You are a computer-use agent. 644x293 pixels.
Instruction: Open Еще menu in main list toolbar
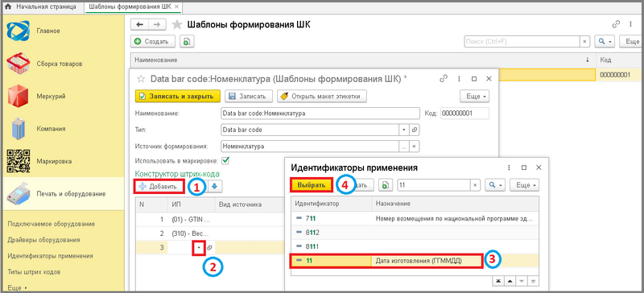click(630, 42)
